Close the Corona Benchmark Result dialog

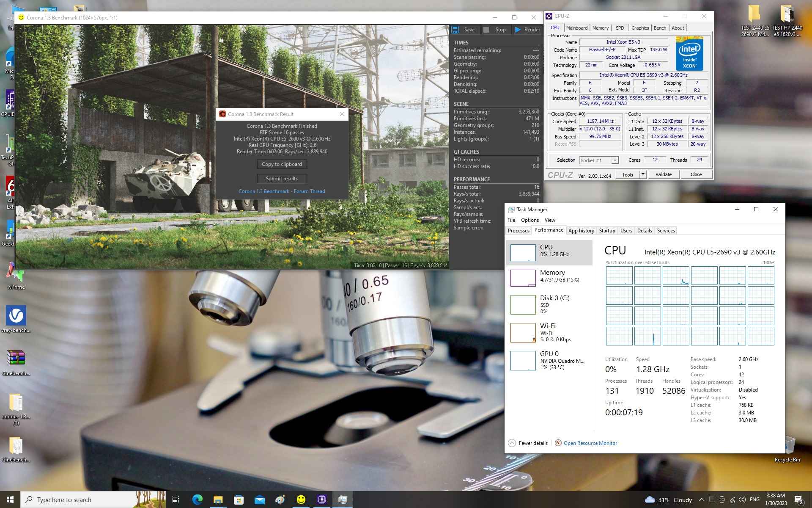pyautogui.click(x=342, y=114)
